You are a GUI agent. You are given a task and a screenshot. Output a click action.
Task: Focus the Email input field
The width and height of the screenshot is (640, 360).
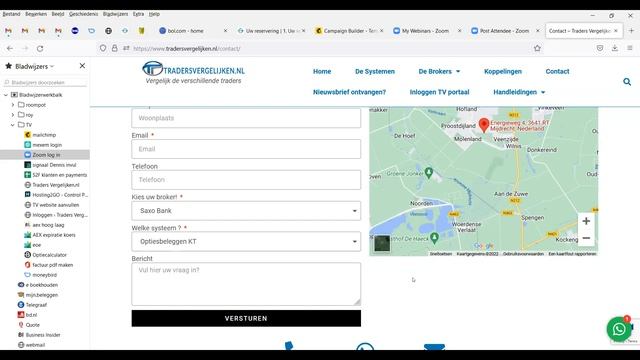pyautogui.click(x=246, y=149)
